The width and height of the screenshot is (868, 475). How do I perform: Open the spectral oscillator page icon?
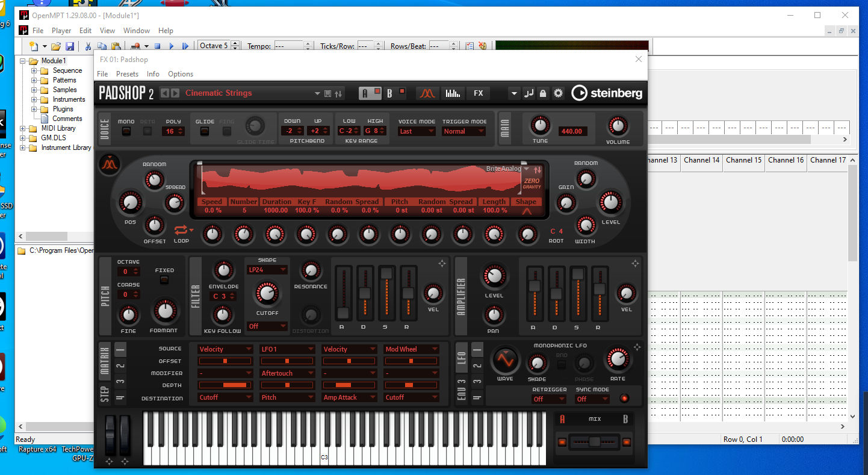[427, 93]
